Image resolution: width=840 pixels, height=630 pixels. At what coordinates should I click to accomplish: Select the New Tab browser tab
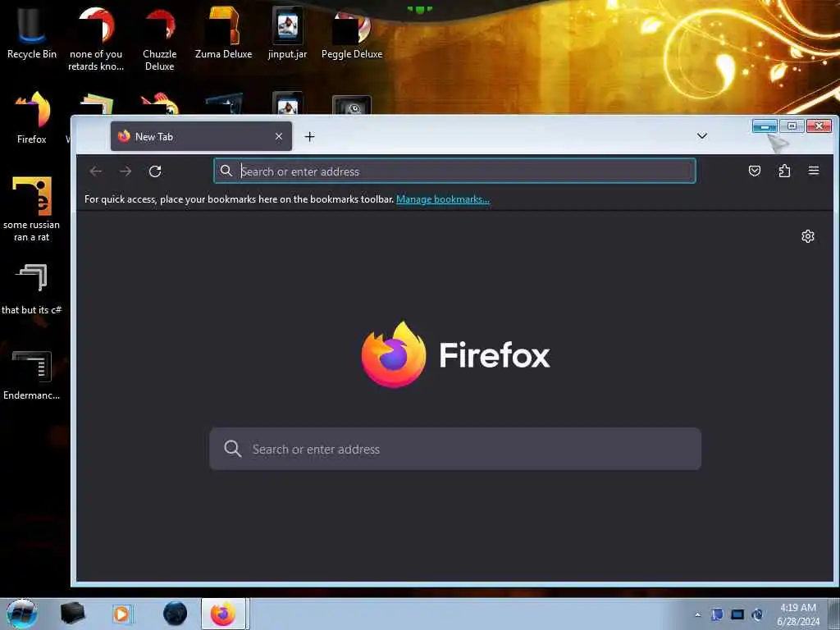pos(202,137)
